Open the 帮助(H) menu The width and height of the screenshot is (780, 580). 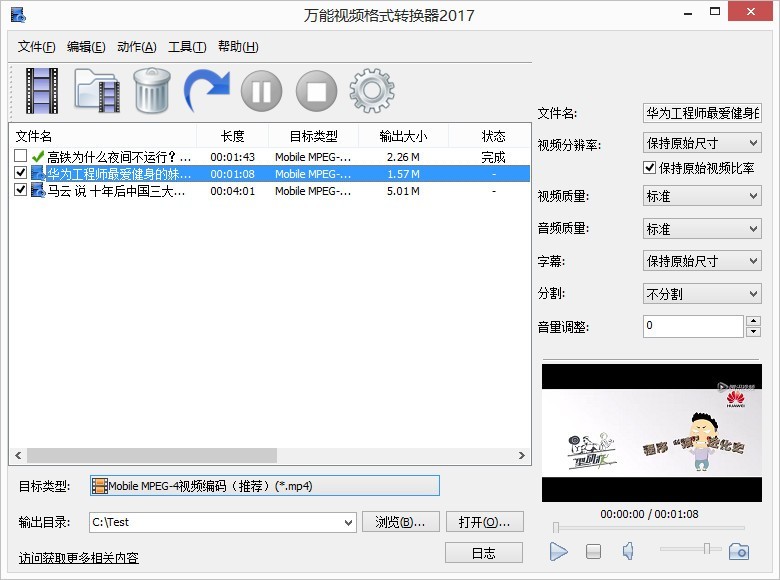tap(238, 47)
